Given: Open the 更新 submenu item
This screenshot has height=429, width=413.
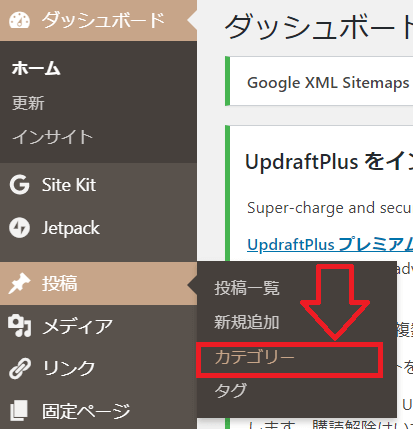Looking at the screenshot, I should click(28, 103).
